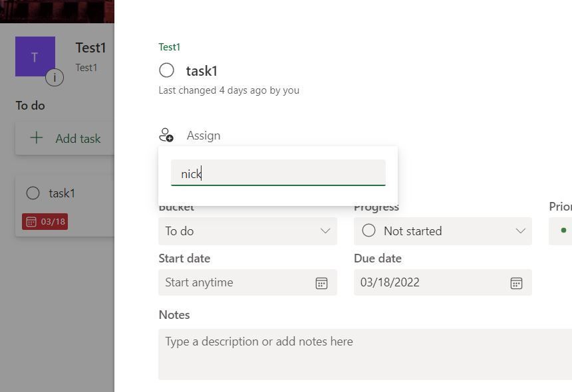Expand the To do bucket dropdown

pyautogui.click(x=247, y=231)
